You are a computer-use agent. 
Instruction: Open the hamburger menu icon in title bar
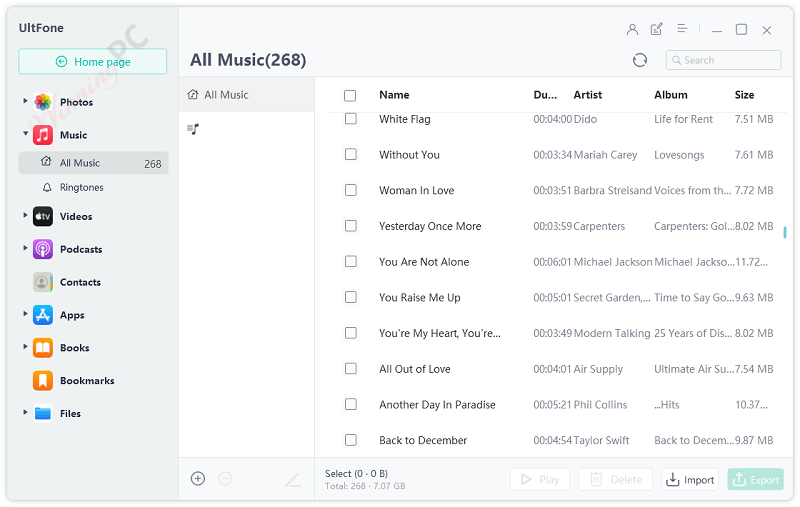coord(682,29)
